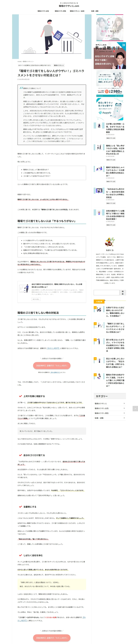
Task: Click thumbnail of 女性の嫉妬サイン article
Action: tap(99, 213)
